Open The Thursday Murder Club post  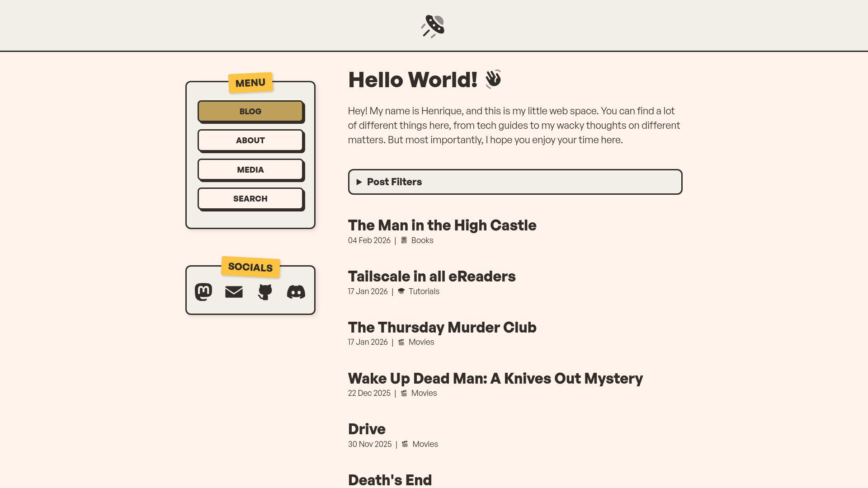tap(442, 327)
